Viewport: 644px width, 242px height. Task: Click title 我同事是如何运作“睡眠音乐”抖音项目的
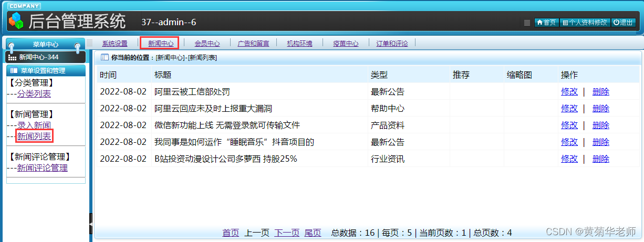coord(234,142)
